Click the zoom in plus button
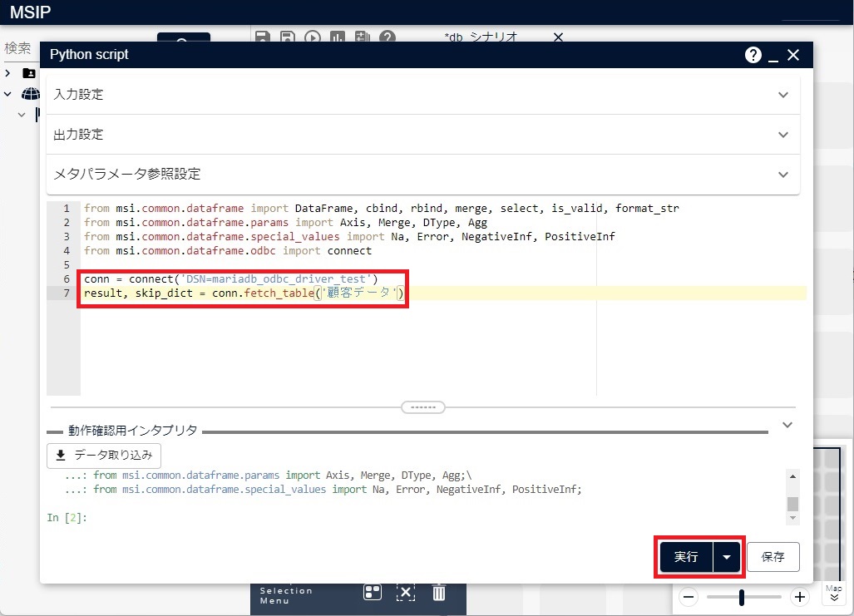 click(800, 597)
